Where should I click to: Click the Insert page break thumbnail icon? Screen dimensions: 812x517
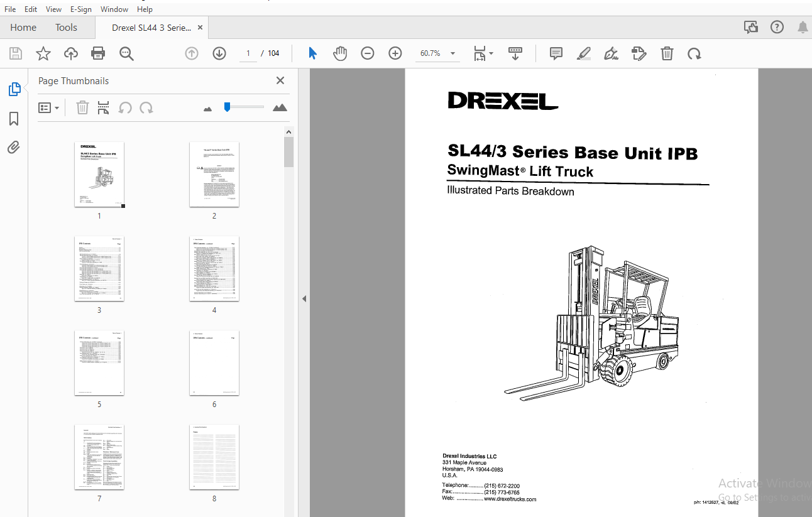pyautogui.click(x=104, y=108)
